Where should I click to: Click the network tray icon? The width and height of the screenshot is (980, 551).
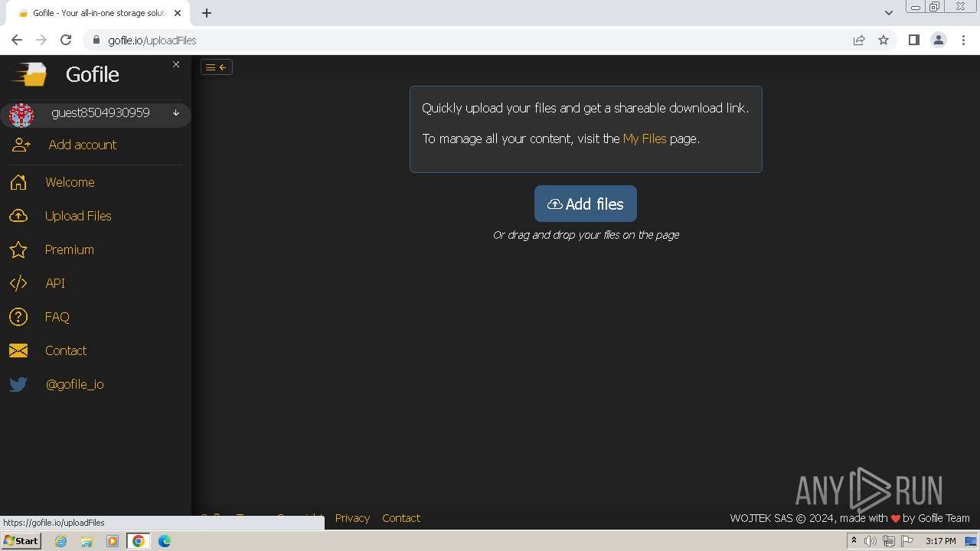[888, 541]
